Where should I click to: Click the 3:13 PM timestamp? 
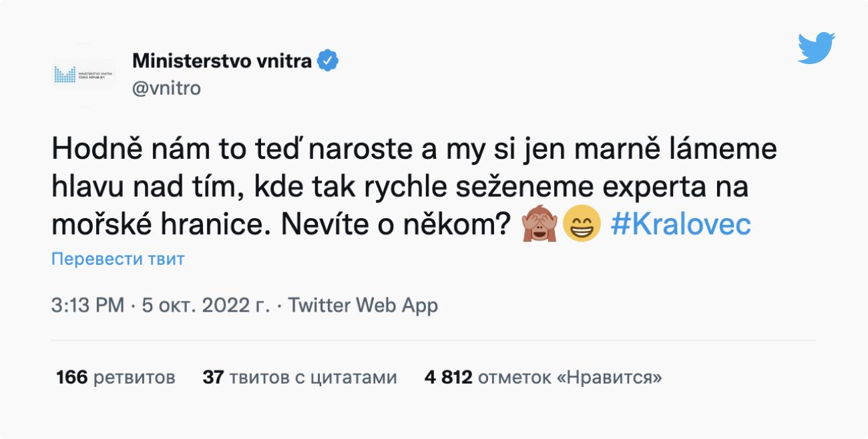coord(87,306)
